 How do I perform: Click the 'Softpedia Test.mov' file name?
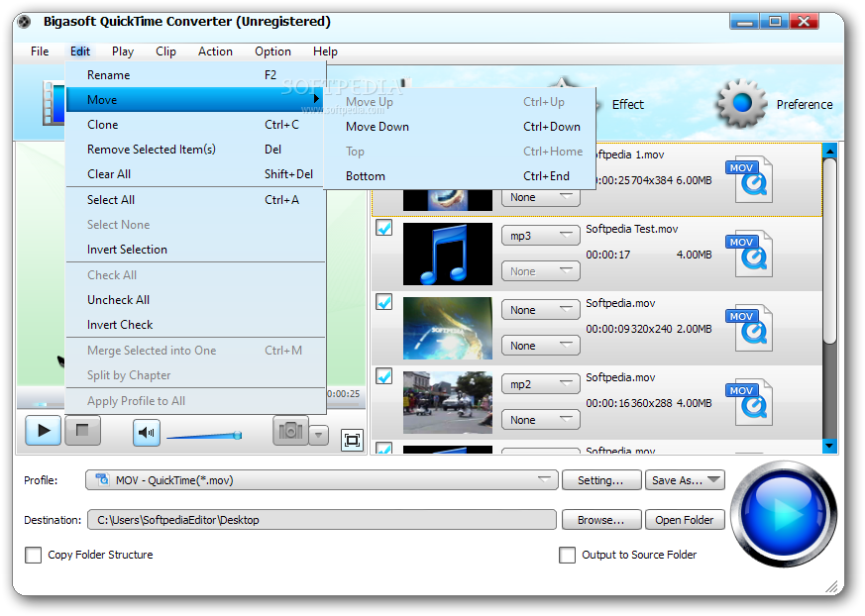point(631,229)
